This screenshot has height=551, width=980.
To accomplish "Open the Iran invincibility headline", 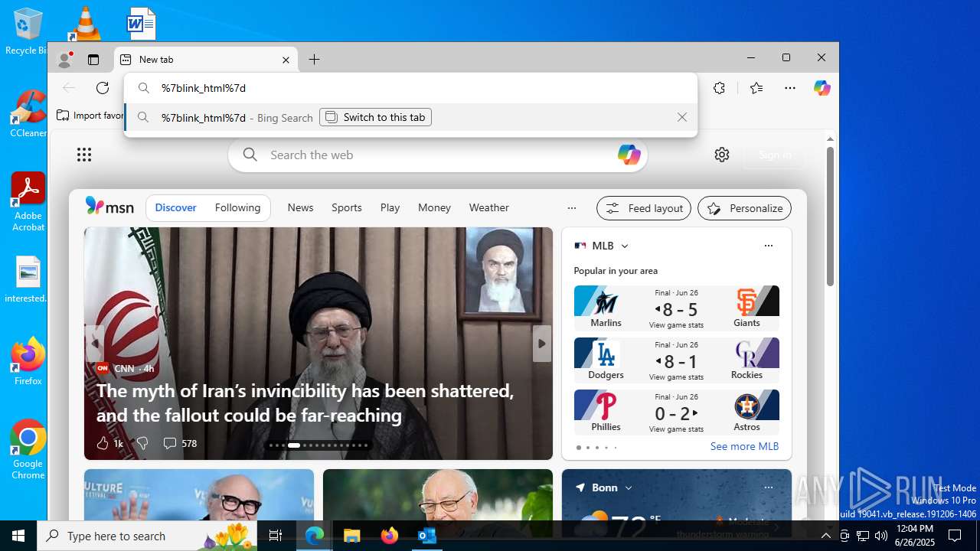I will 305,403.
